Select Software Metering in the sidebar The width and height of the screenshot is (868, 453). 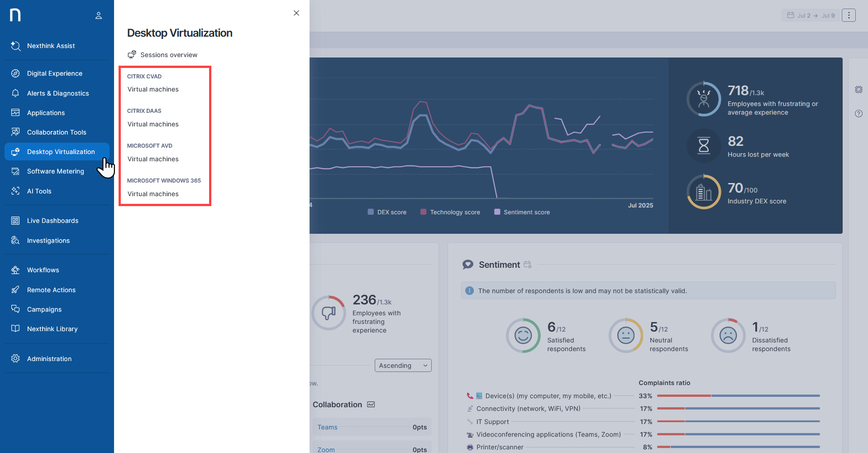[56, 171]
